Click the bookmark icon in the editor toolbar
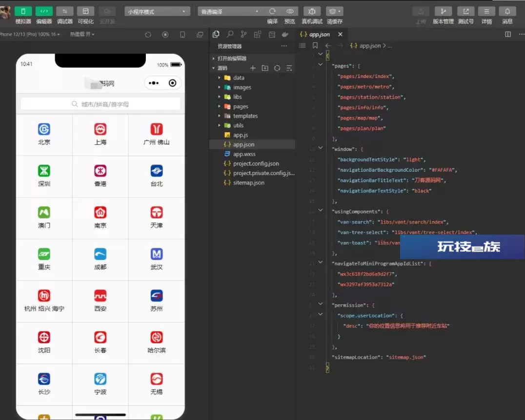Screen dimensions: 525x420 click(315, 45)
